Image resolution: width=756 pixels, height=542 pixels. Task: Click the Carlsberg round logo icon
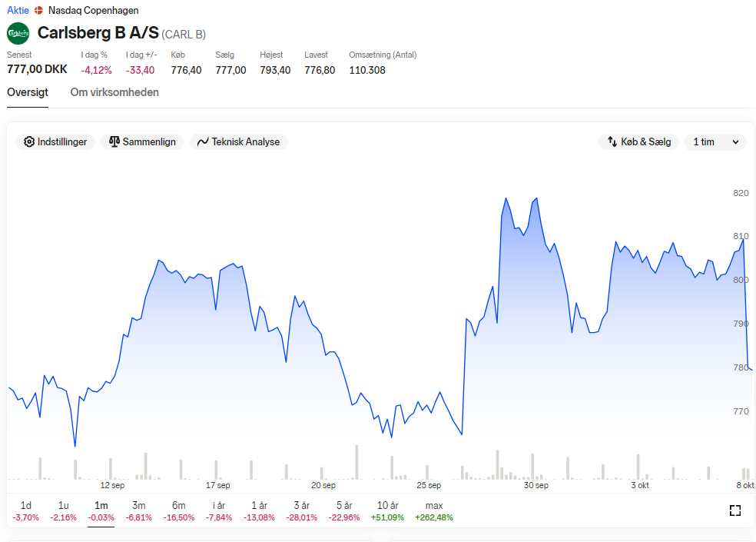coord(18,33)
